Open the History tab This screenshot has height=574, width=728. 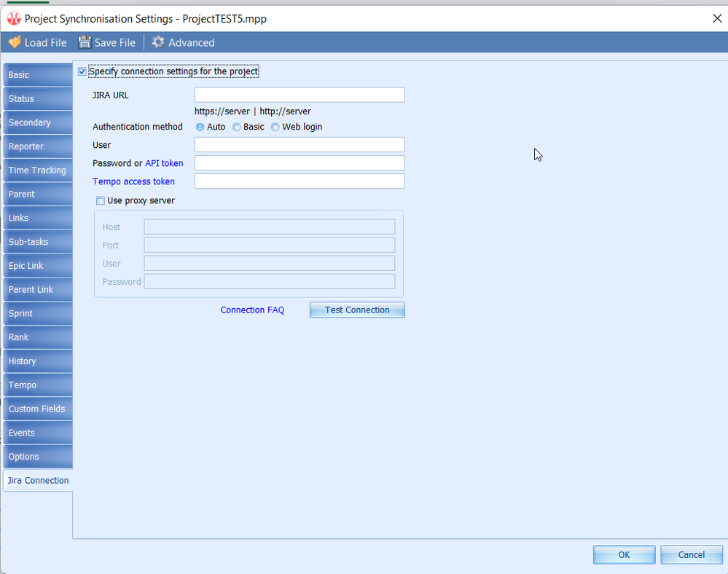[x=38, y=361]
